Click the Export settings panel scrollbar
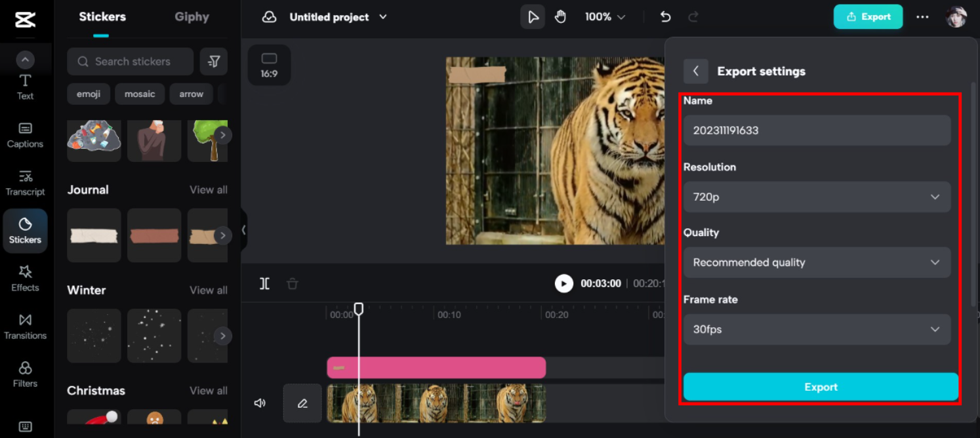This screenshot has height=438, width=980. pos(973,193)
